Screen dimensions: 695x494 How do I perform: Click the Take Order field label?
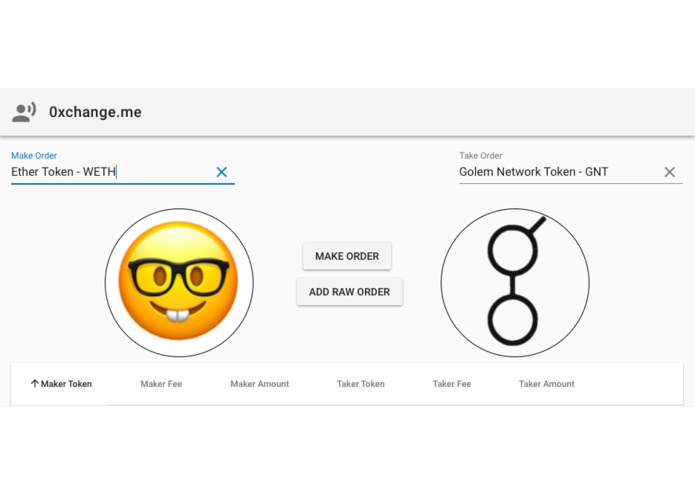point(480,156)
